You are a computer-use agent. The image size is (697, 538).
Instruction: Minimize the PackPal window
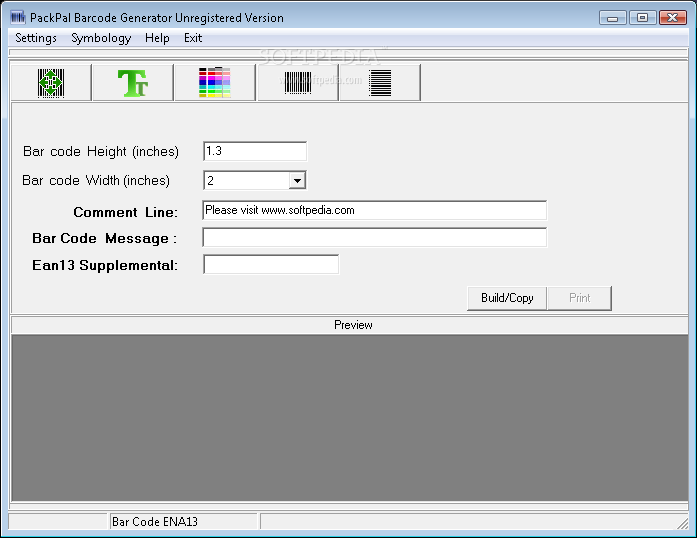tap(613, 18)
